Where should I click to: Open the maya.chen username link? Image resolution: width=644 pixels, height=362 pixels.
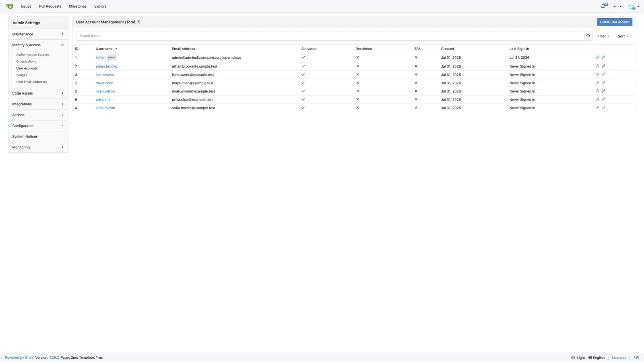pos(104,83)
